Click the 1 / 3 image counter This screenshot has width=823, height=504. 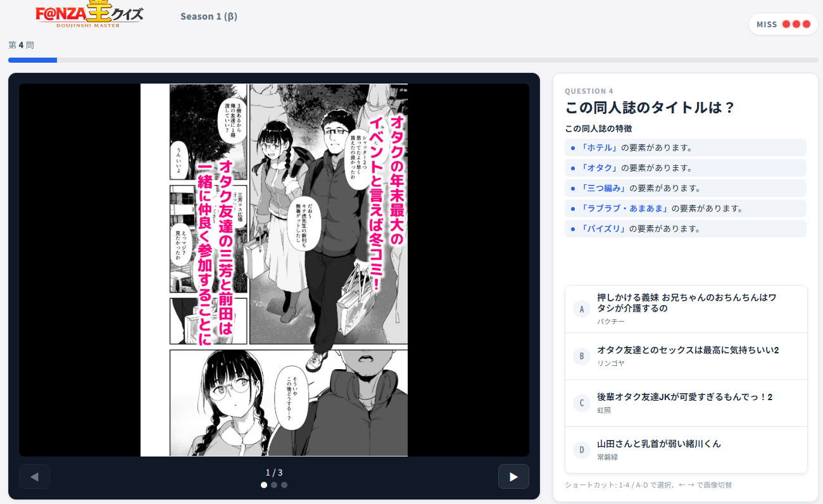tap(274, 472)
